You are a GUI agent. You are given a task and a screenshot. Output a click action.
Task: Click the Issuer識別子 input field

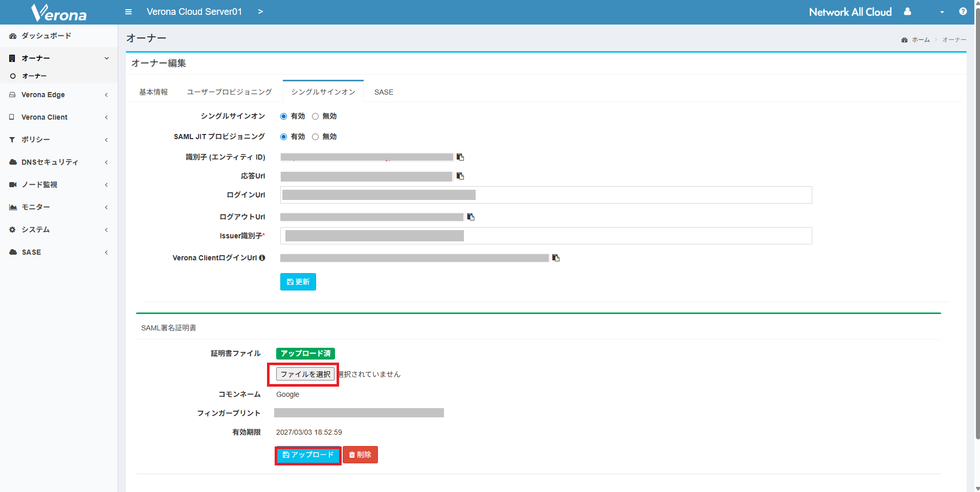click(x=546, y=236)
